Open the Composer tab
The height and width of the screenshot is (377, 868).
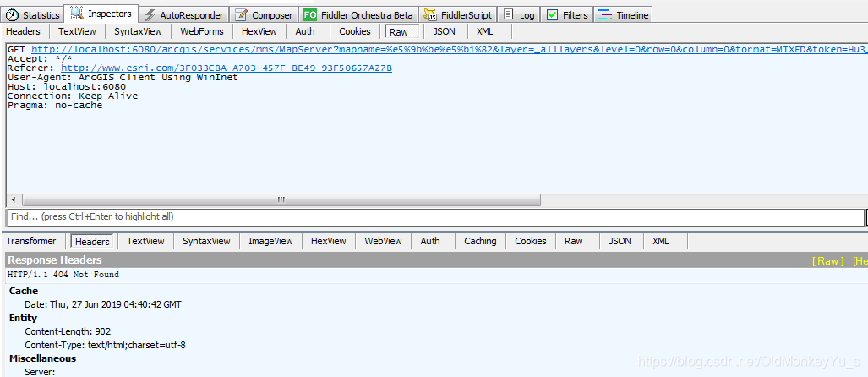(x=264, y=15)
